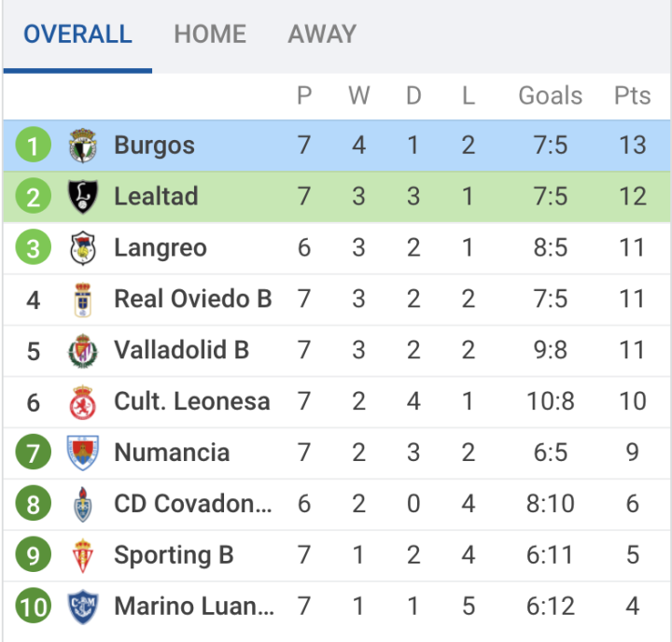
Task: Click the Pts column header
Action: click(632, 96)
